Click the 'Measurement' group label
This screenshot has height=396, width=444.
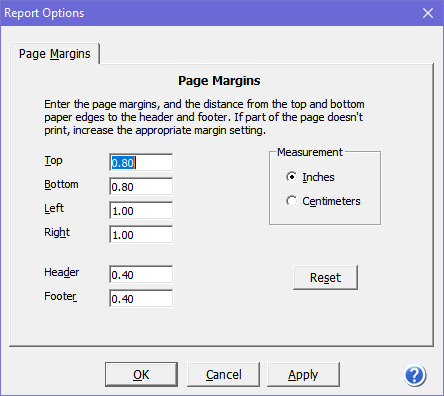[x=310, y=152]
